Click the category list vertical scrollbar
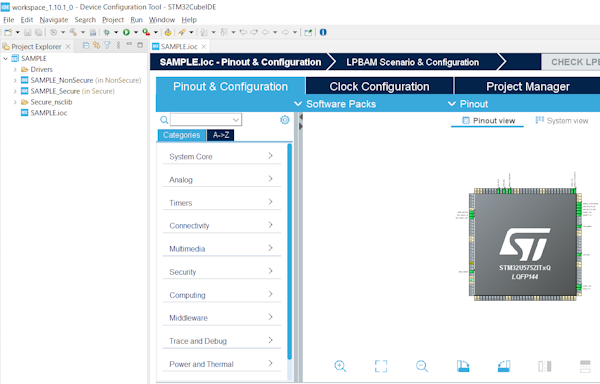 click(290, 252)
